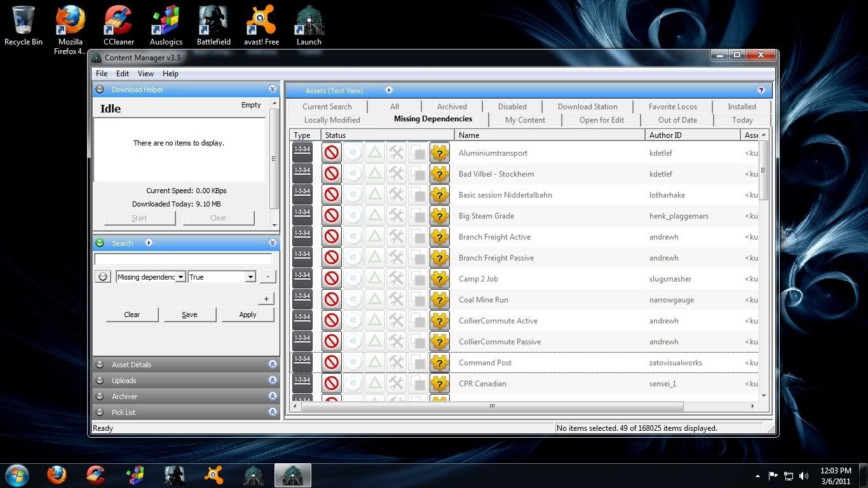The width and height of the screenshot is (868, 488).
Task: Open the Launch desktop shortcut
Action: tap(309, 26)
